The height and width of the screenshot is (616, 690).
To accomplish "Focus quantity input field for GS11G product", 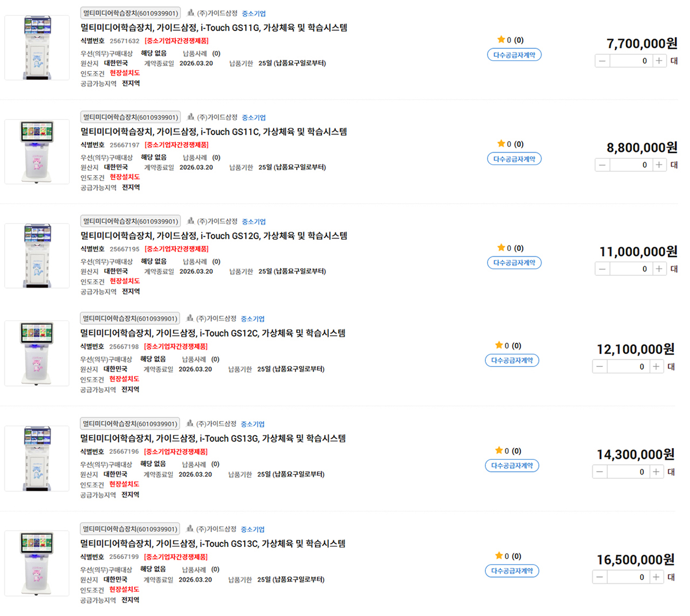I will [631, 61].
